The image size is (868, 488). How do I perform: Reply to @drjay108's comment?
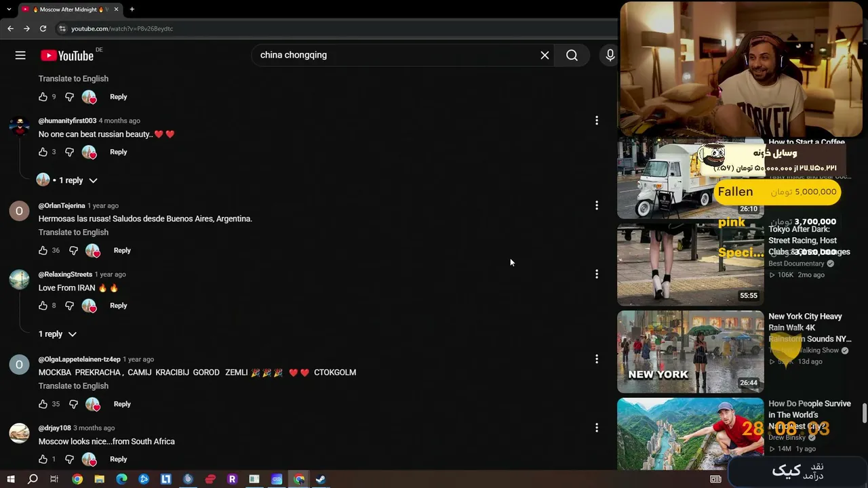point(119,459)
